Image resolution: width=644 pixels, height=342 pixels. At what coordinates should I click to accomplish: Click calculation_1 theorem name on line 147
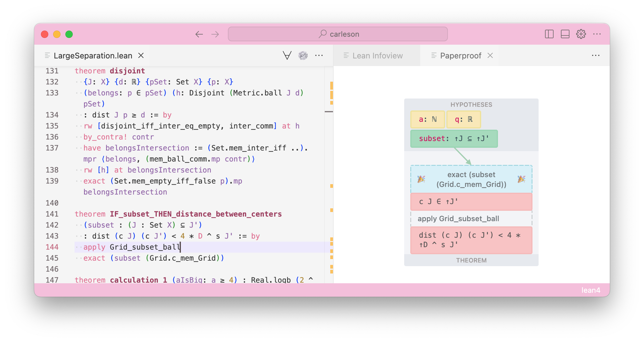click(x=138, y=280)
